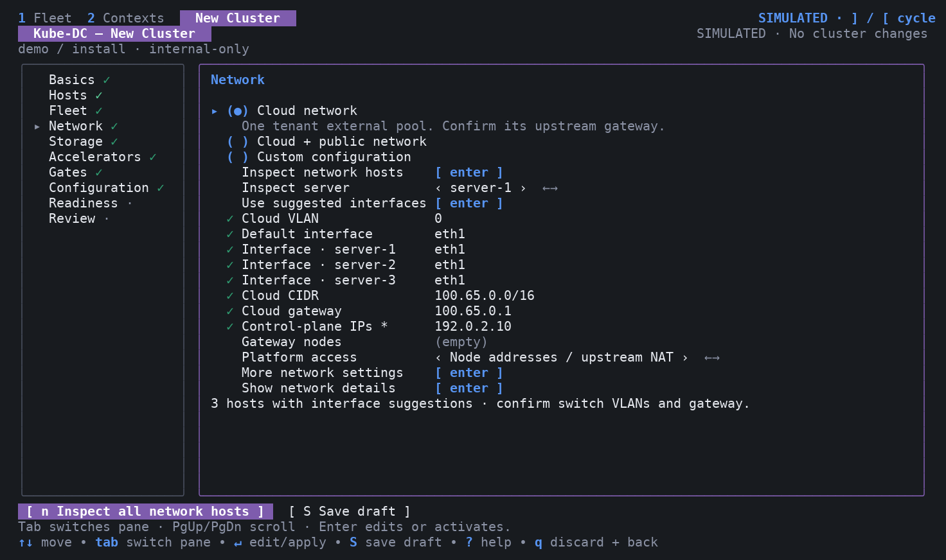This screenshot has width=946, height=560.
Task: Click the green check beside Cloud CIDR
Action: 230,295
